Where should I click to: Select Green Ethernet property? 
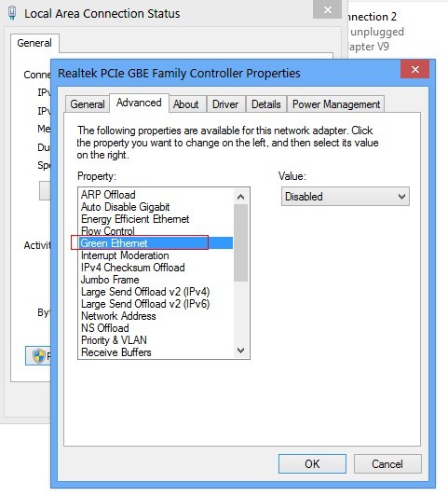156,243
